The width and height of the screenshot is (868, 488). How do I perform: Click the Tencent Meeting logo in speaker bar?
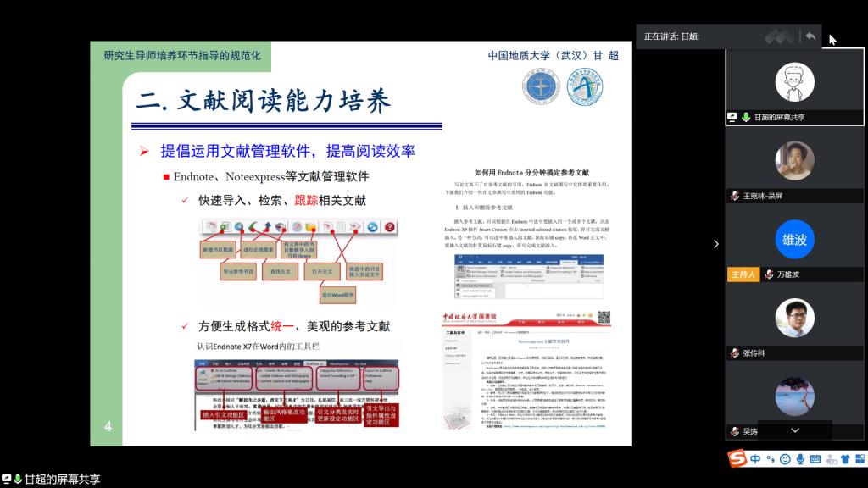tap(779, 36)
